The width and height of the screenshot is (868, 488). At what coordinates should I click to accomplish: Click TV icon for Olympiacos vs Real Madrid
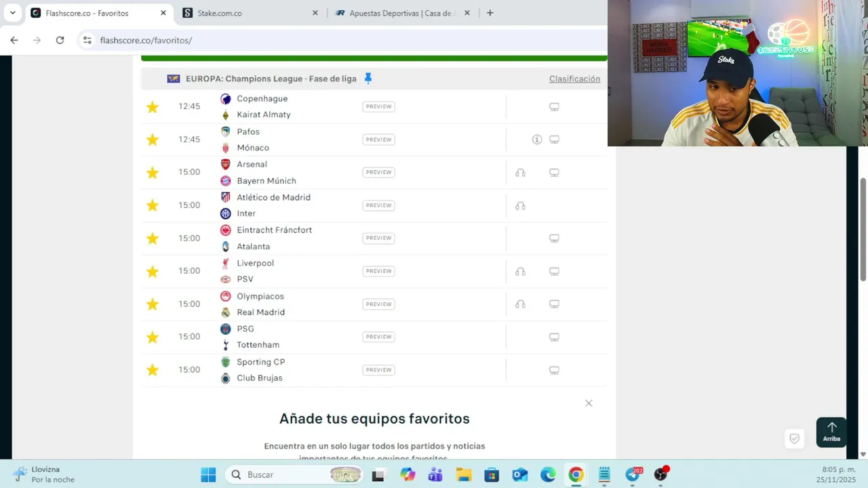554,304
